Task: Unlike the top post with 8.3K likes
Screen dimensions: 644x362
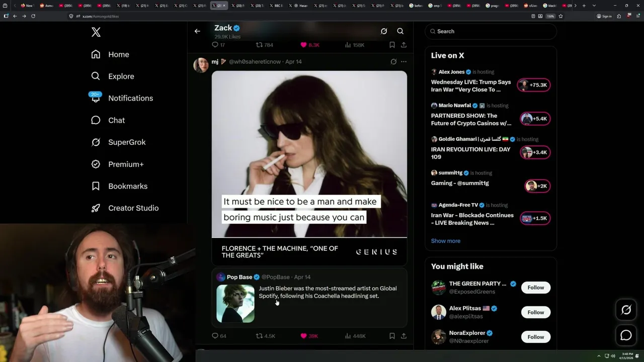Action: [310, 45]
